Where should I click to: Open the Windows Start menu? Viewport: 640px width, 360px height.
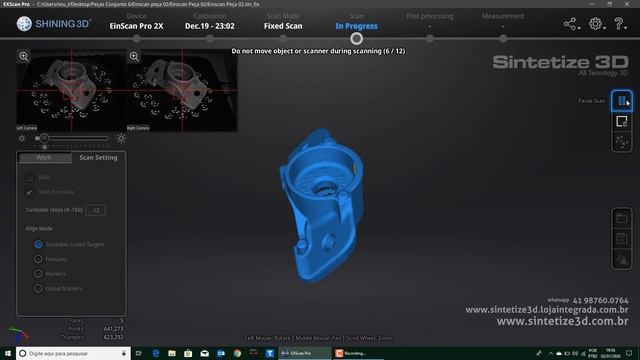tap(8, 353)
